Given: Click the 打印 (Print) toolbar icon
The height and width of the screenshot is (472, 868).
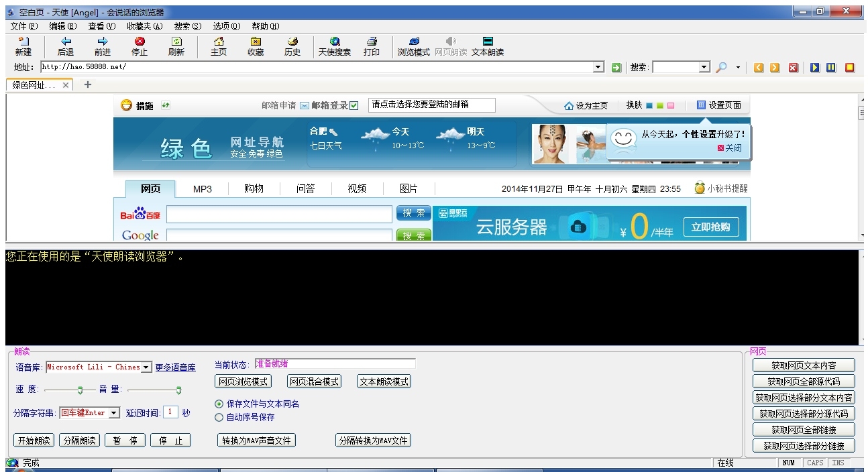Looking at the screenshot, I should (371, 42).
